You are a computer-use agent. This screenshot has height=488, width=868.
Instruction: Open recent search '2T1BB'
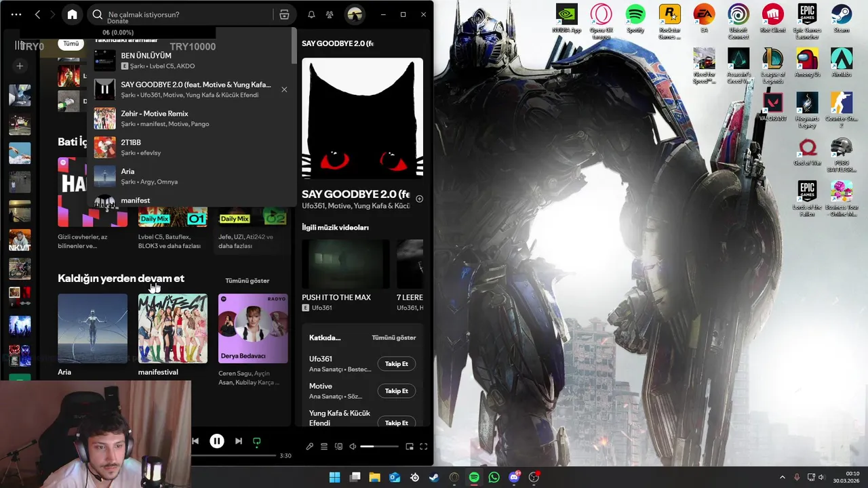point(192,147)
